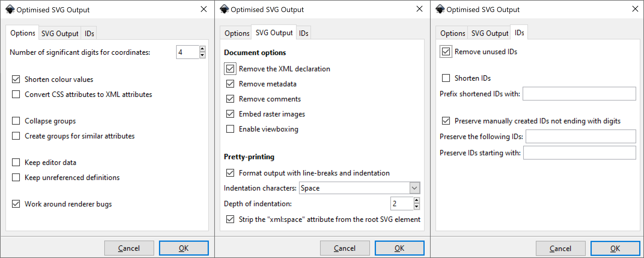
Task: Enable viewboxing in Document options
Action: click(230, 129)
